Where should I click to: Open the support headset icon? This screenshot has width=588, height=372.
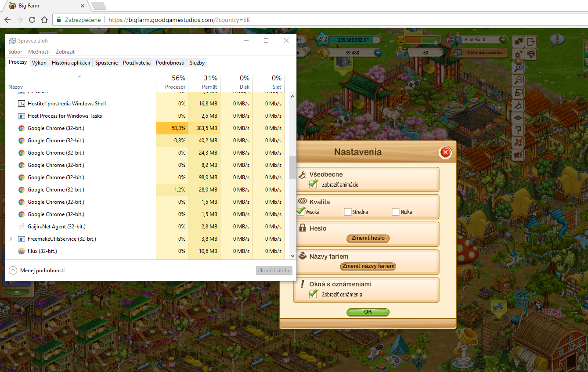(x=531, y=54)
